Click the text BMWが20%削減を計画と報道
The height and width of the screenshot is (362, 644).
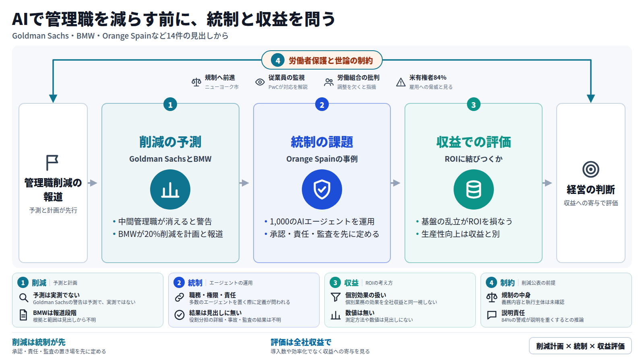pos(171,234)
